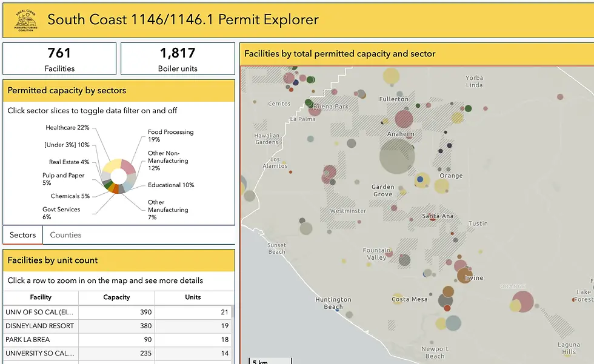Sort table by the Units column header

tap(193, 297)
